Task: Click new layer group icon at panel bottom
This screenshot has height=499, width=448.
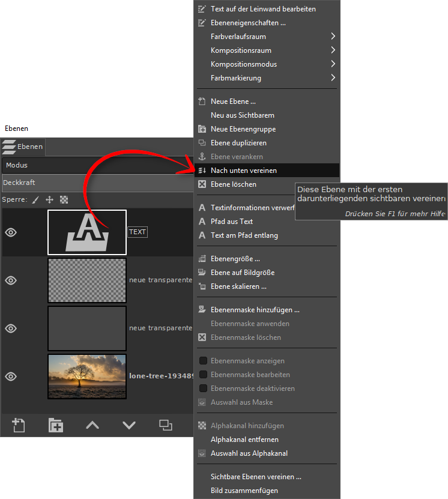Action: click(56, 425)
